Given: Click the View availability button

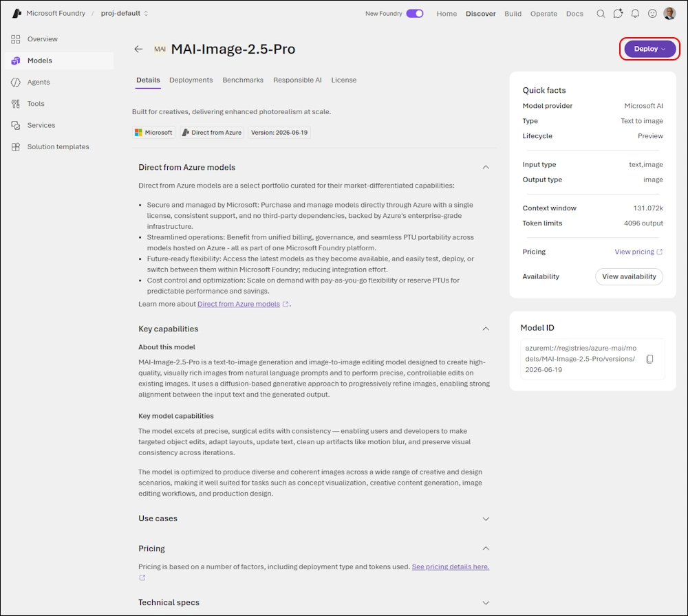Looking at the screenshot, I should [x=629, y=276].
